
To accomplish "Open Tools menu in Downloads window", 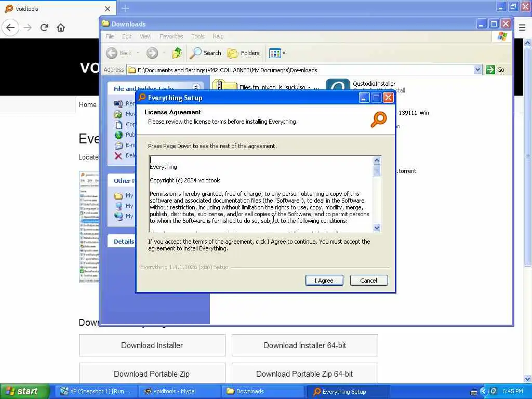I will (x=198, y=36).
